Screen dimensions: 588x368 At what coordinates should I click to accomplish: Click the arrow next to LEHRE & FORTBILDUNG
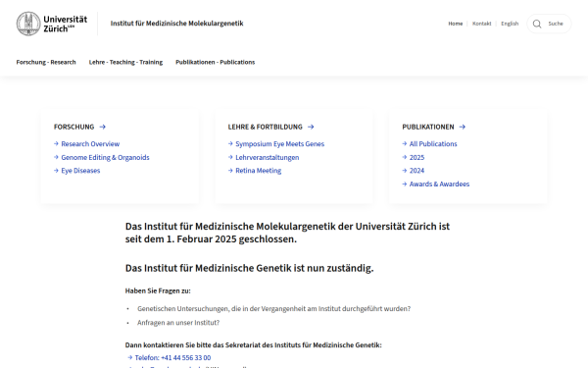coord(311,127)
